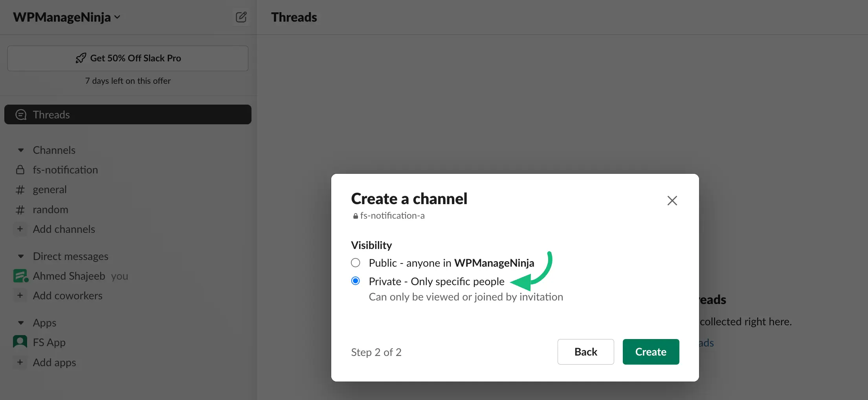Viewport: 868px width, 400px height.
Task: Click the rocket icon in Slack Pro offer
Action: pos(81,58)
